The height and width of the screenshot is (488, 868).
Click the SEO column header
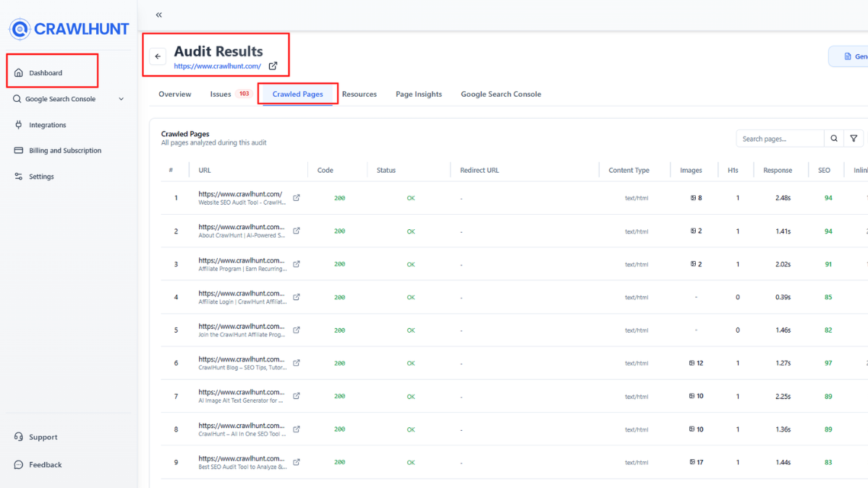[825, 171]
